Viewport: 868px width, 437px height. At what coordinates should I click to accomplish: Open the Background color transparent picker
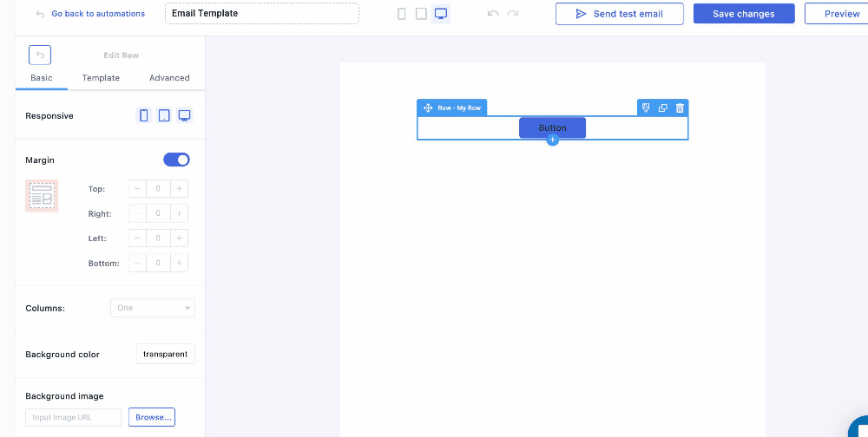(166, 354)
